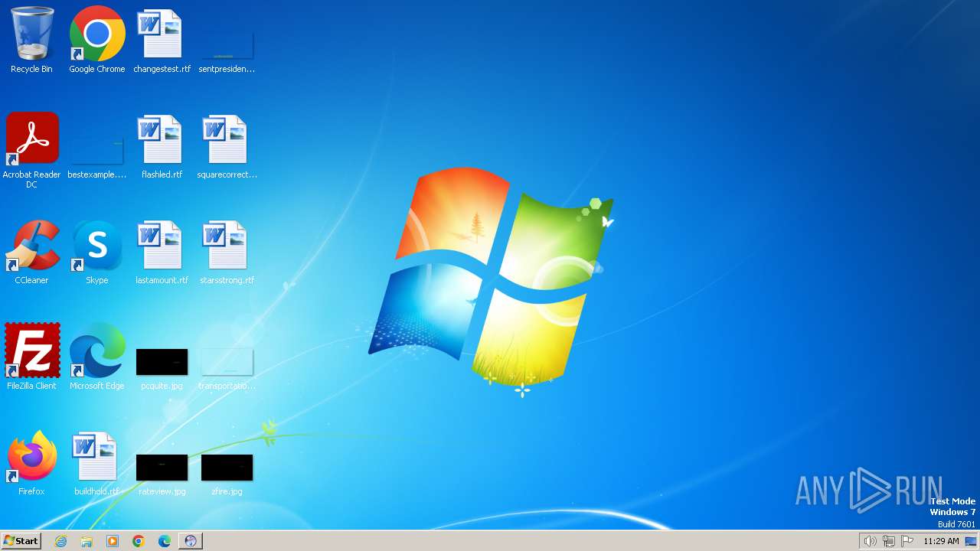Select the lastamount.rtf document icon
This screenshot has width=980, height=551.
[x=162, y=246]
